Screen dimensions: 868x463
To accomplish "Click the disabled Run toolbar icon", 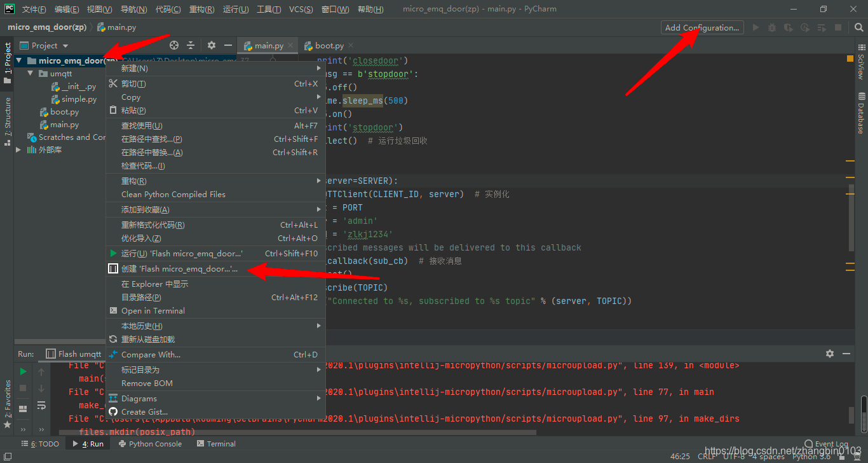I will pos(756,27).
